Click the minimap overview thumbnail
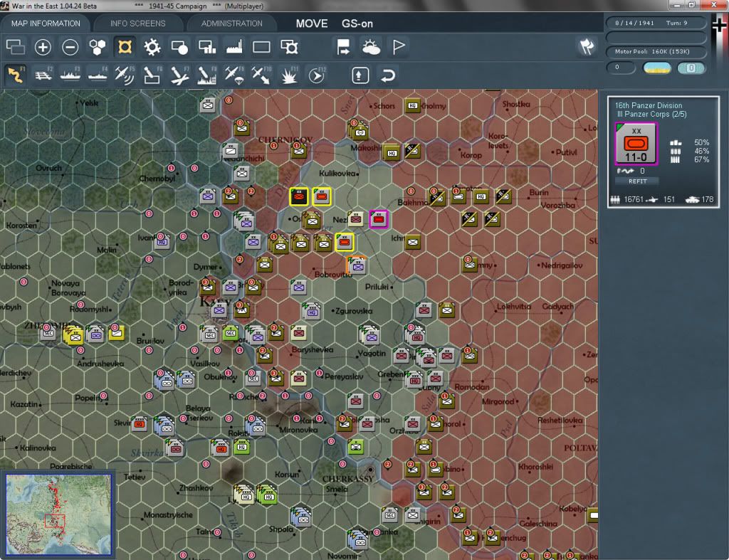 [58, 514]
